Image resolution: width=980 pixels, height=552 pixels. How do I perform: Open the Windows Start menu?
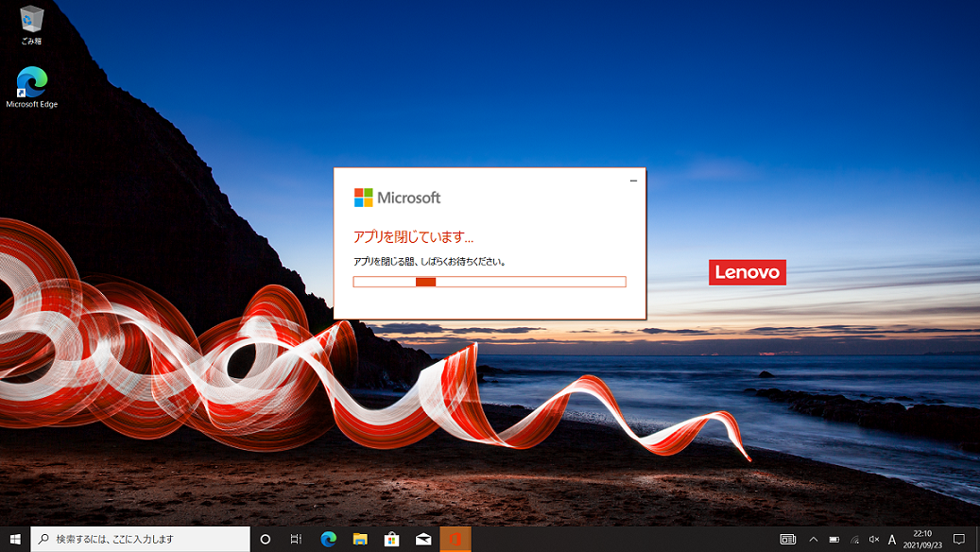[x=15, y=539]
